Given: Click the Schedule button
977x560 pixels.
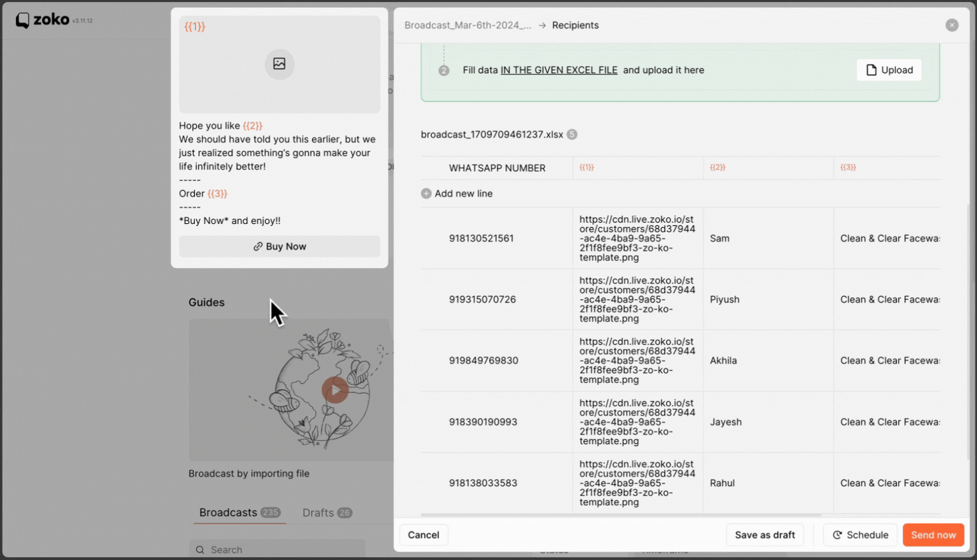Looking at the screenshot, I should 860,535.
